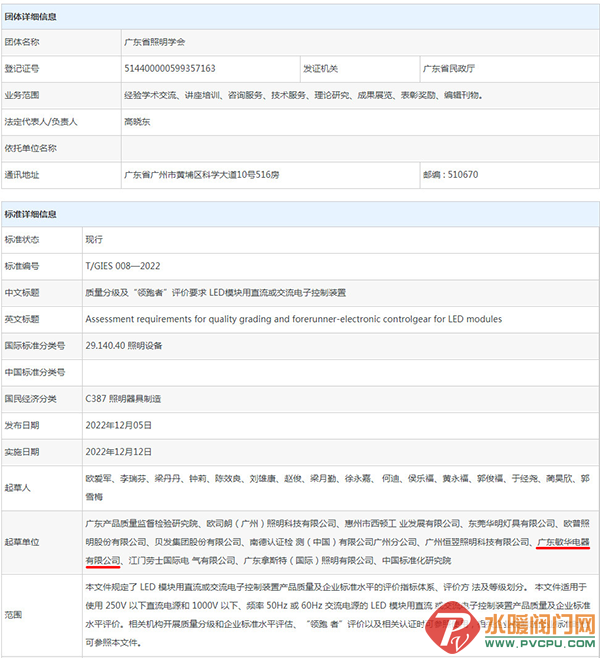
Task: Click issuing authority 广东省民政厅
Action: tap(449, 68)
